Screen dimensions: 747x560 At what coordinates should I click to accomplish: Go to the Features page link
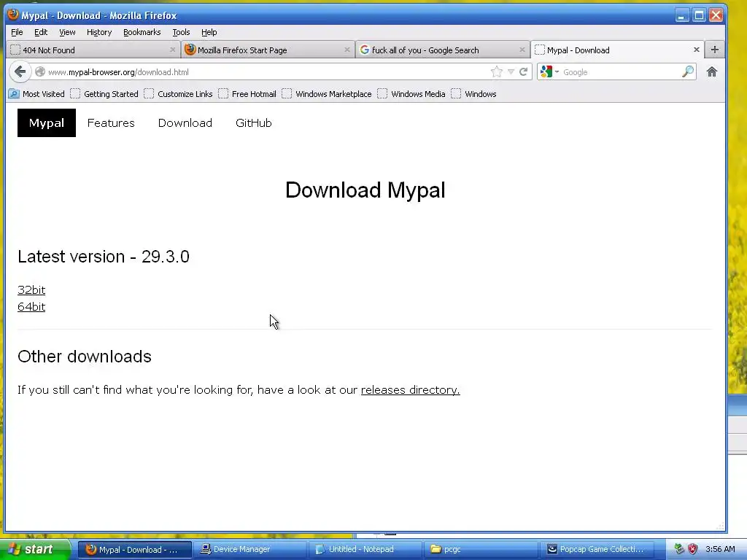click(111, 122)
